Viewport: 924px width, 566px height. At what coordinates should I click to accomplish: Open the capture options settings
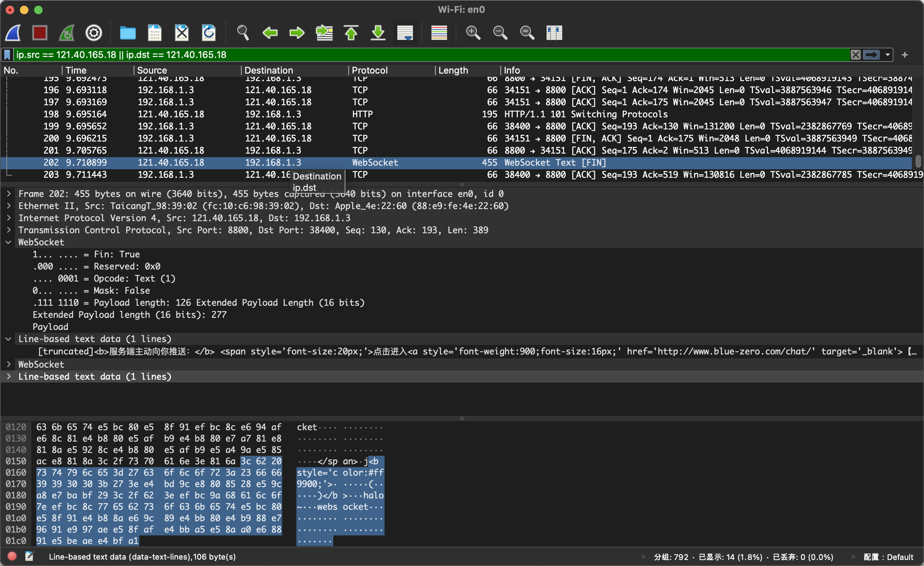tap(93, 33)
